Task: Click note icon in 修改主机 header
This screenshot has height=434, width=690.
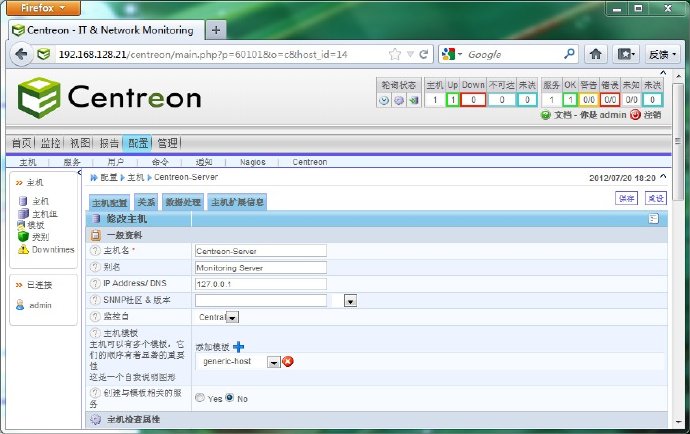Action: (x=653, y=219)
